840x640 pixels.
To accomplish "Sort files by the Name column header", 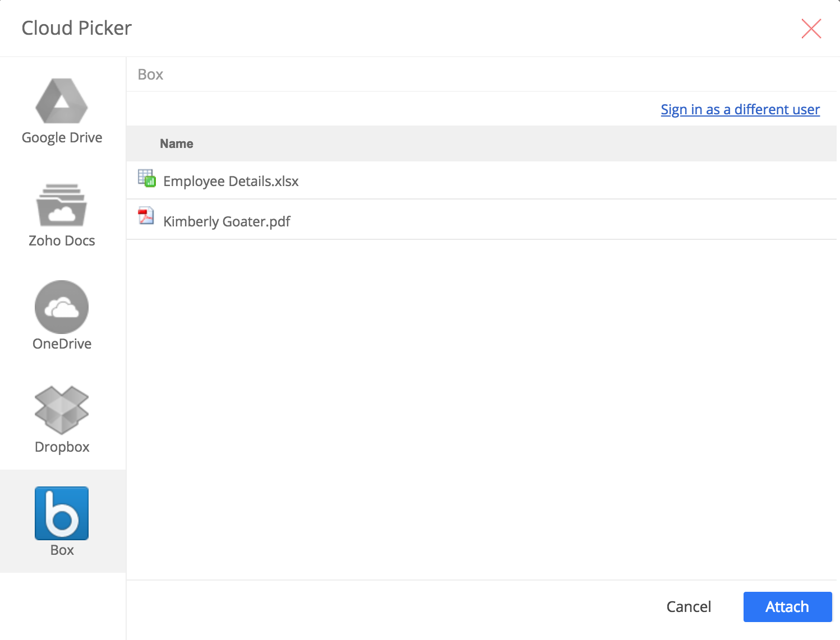I will pos(176,144).
